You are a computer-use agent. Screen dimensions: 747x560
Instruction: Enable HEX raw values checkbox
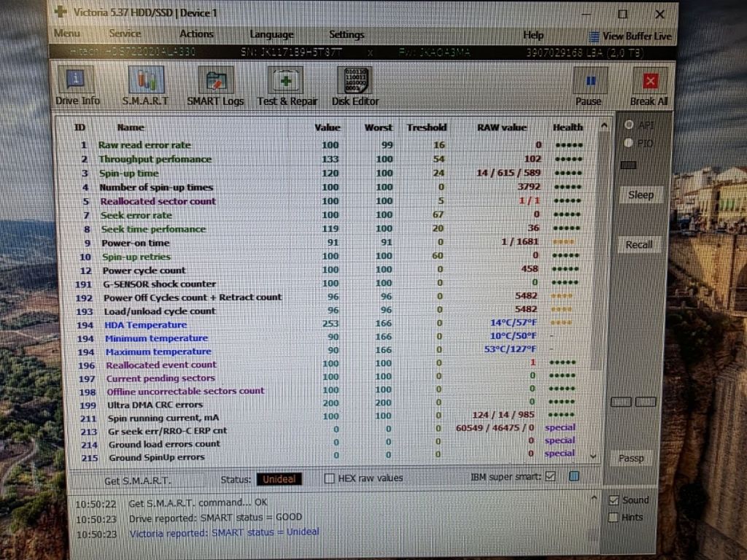(x=329, y=478)
